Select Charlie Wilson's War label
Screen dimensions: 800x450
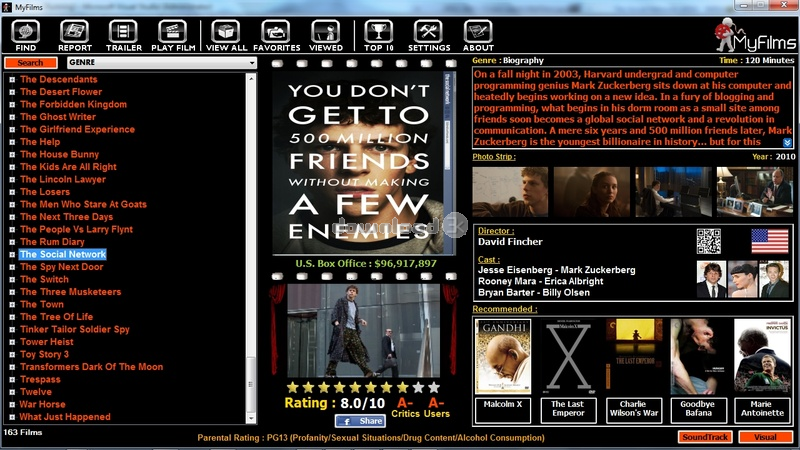(634, 410)
